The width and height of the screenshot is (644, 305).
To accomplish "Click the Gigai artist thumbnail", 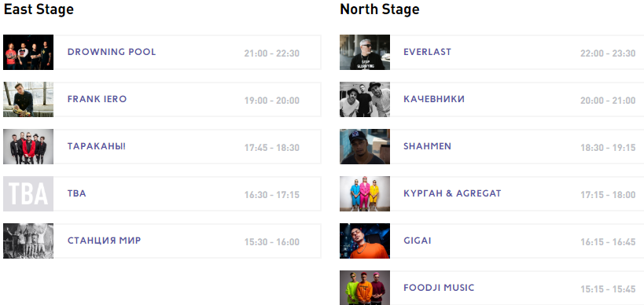I will pyautogui.click(x=365, y=241).
